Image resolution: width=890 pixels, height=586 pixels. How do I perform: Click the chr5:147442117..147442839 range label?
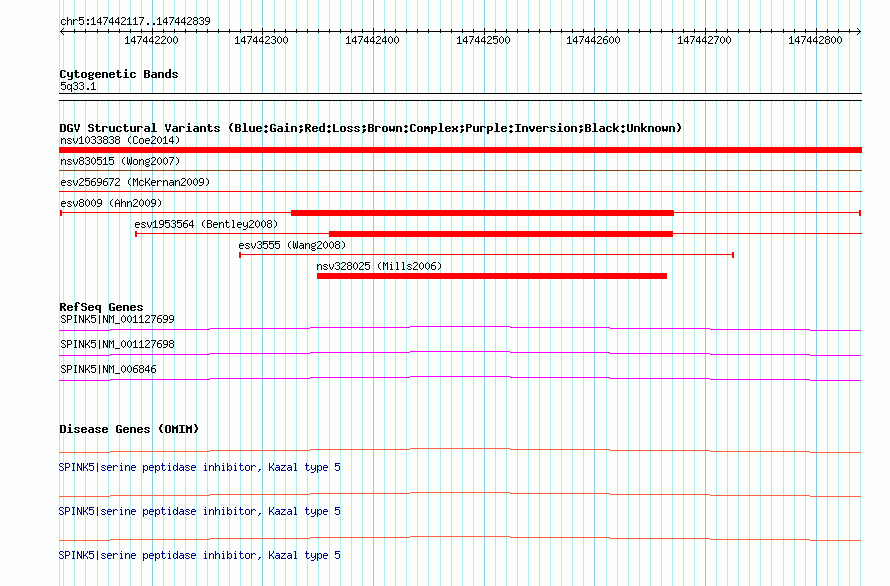pyautogui.click(x=135, y=21)
